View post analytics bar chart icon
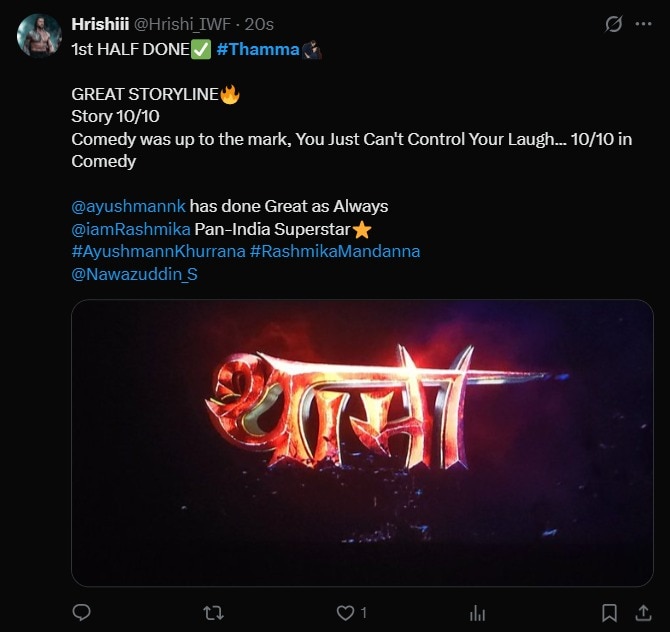This screenshot has width=670, height=632. 478,611
